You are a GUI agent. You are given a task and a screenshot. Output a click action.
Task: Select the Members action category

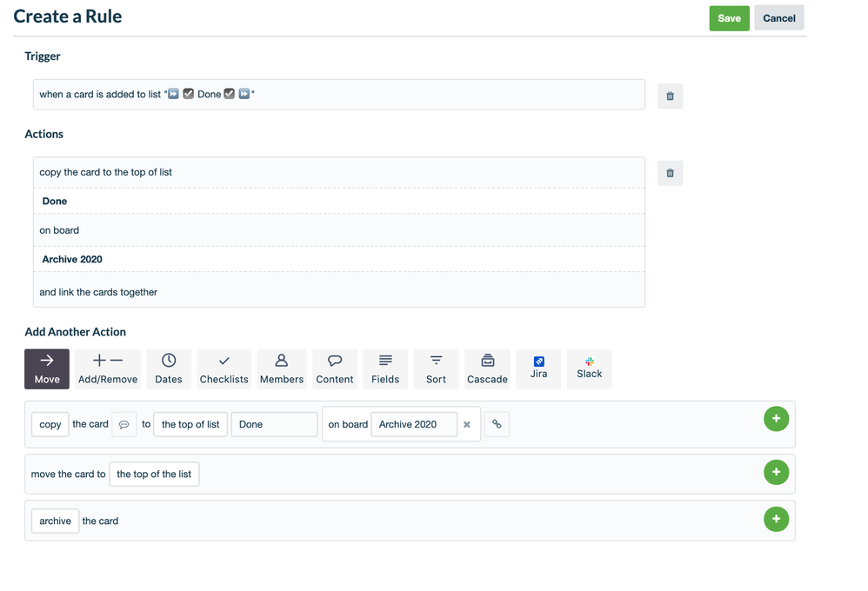click(x=281, y=368)
